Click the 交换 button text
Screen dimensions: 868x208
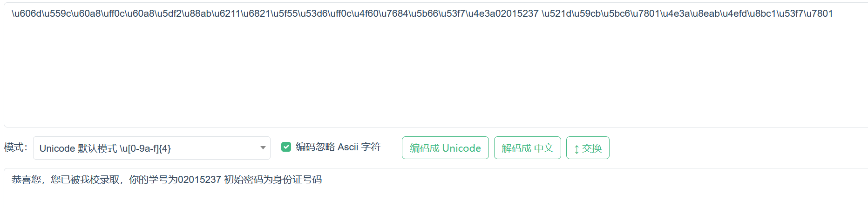pos(592,148)
